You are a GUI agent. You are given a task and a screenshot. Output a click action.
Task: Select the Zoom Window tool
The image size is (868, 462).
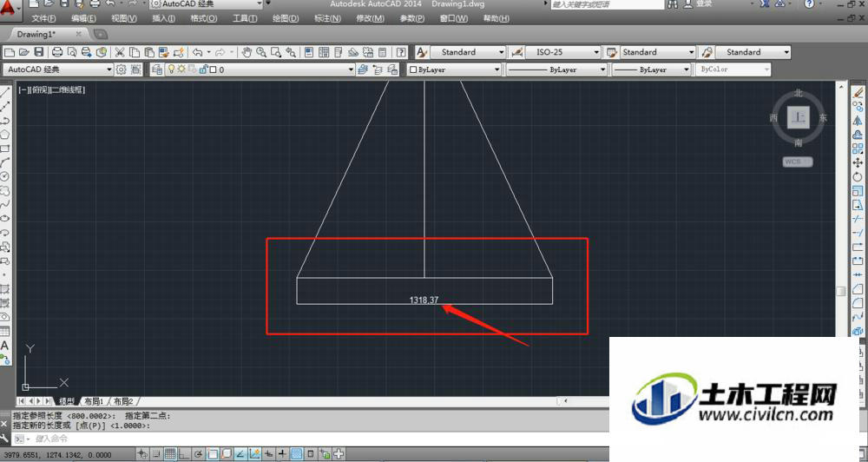point(276,52)
